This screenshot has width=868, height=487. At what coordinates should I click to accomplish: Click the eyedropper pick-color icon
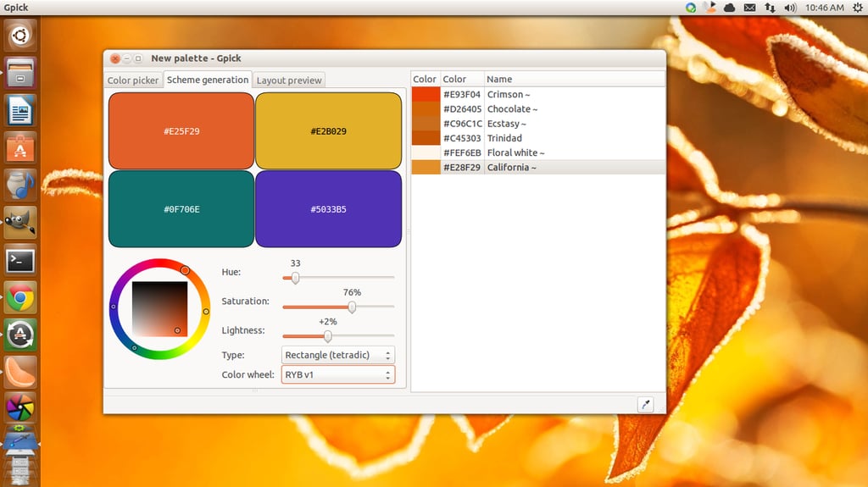point(645,405)
